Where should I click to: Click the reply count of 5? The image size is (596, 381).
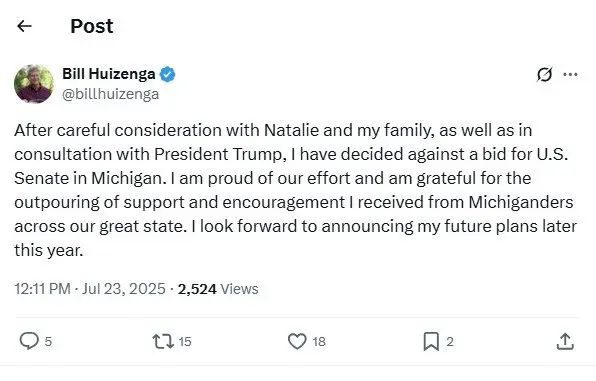pos(48,341)
